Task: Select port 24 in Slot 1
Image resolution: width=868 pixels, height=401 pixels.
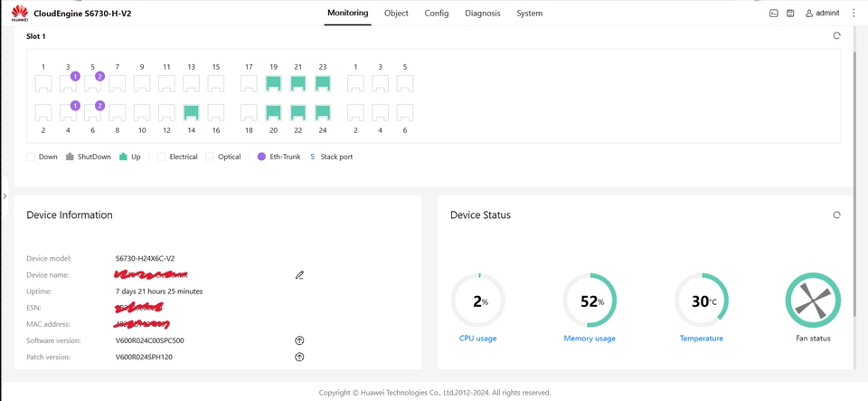Action: pyautogui.click(x=323, y=112)
